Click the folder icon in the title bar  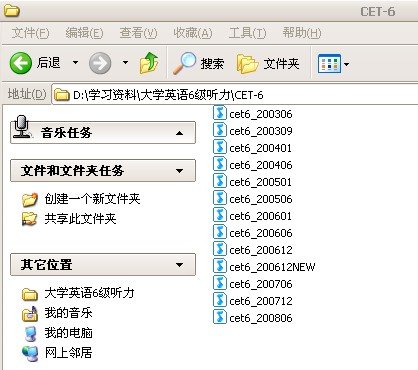12,10
